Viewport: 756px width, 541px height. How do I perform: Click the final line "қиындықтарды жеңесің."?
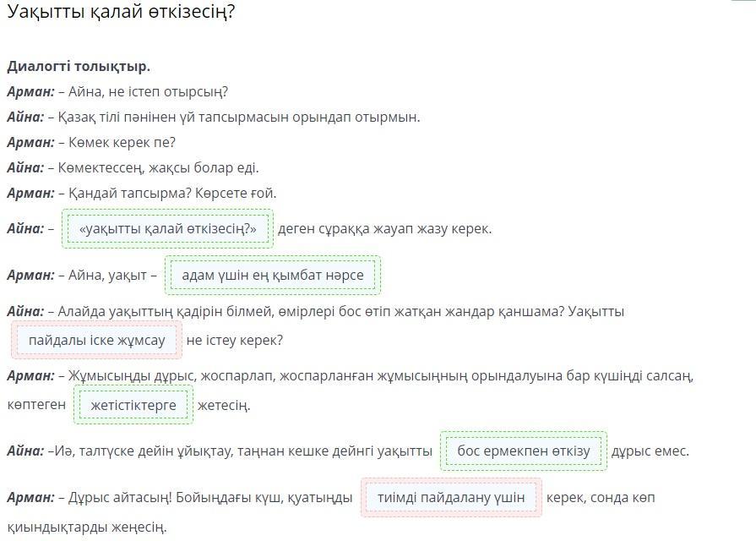87,527
